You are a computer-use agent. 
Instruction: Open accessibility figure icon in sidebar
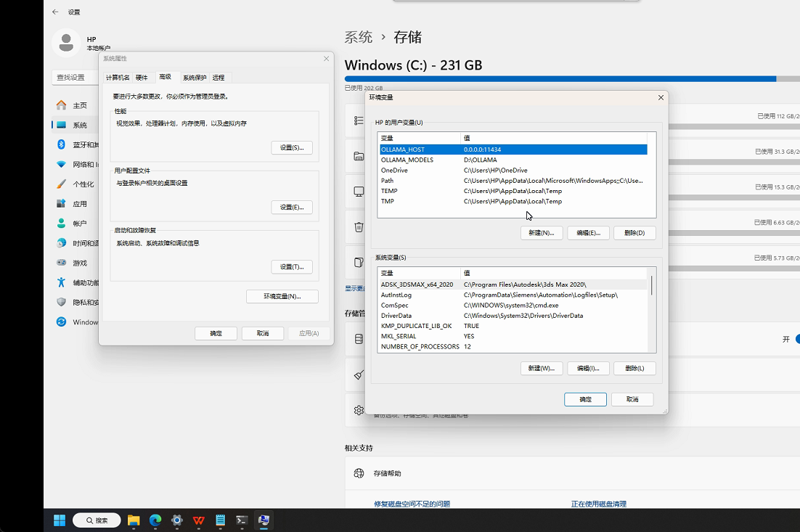61,282
